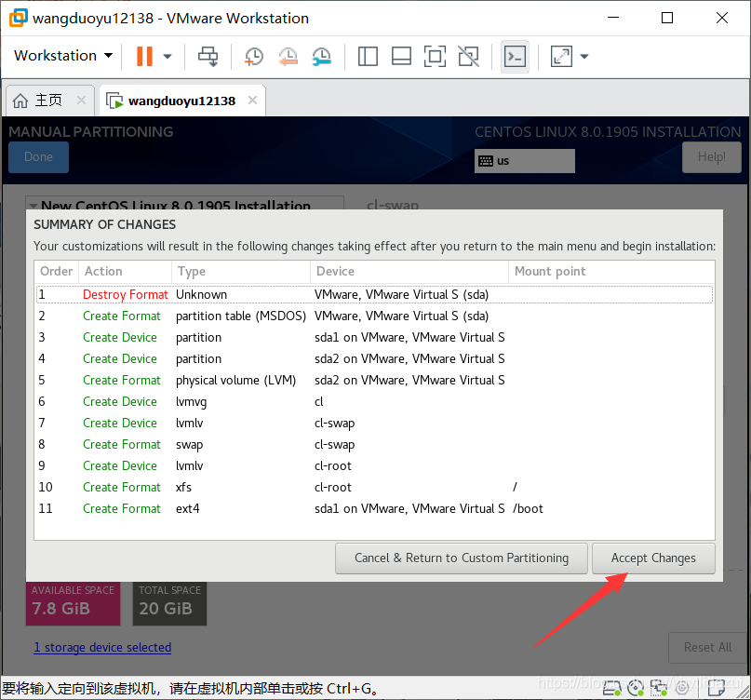
Task: Select row 3 creating sda1 partition
Action: (x=374, y=337)
